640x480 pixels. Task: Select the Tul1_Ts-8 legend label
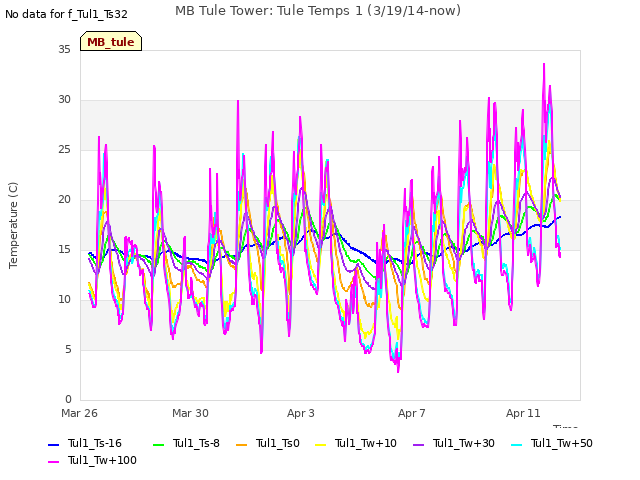[x=196, y=443]
